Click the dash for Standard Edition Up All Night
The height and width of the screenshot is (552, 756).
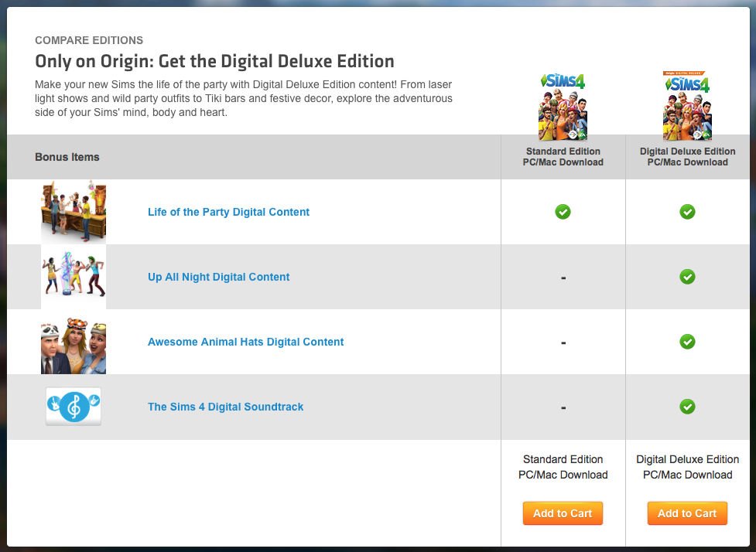563,278
